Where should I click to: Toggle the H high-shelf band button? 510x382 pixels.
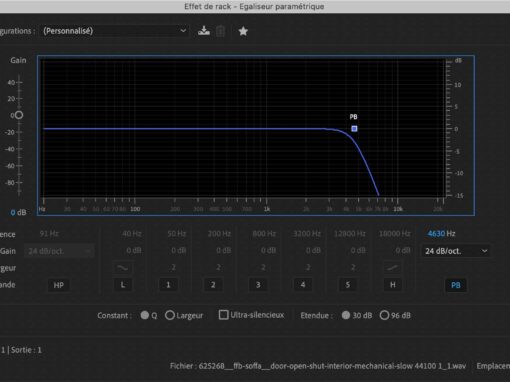pos(393,285)
